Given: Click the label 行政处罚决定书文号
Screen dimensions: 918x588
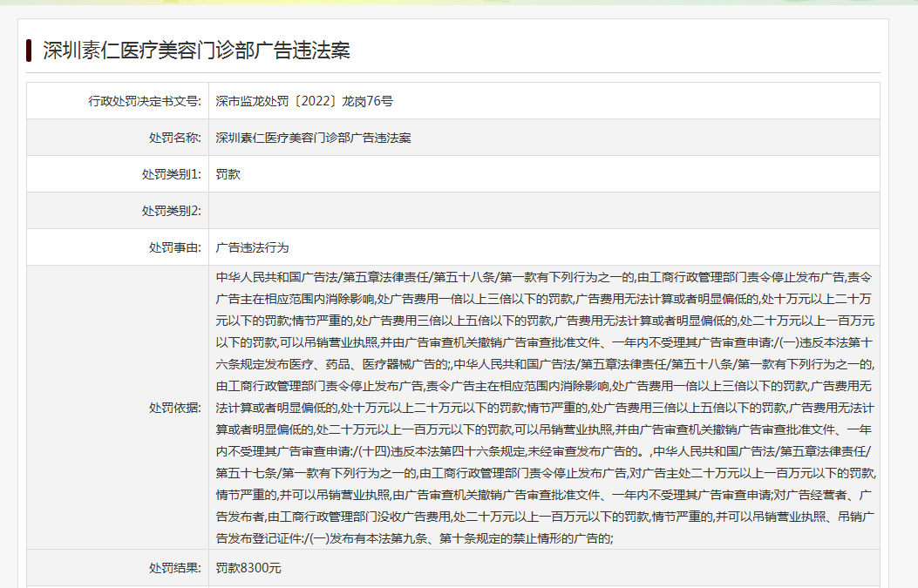Looking at the screenshot, I should (145, 101).
